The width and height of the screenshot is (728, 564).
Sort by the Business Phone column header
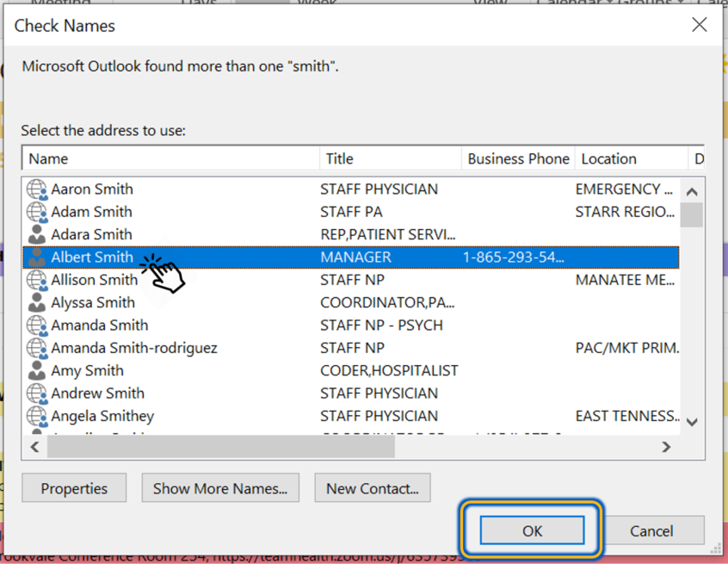(x=518, y=159)
